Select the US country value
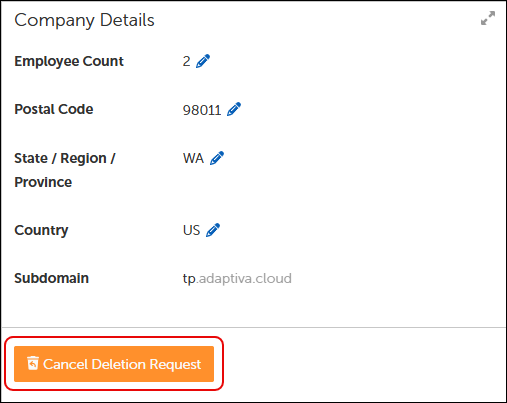507x403 pixels. tap(191, 230)
